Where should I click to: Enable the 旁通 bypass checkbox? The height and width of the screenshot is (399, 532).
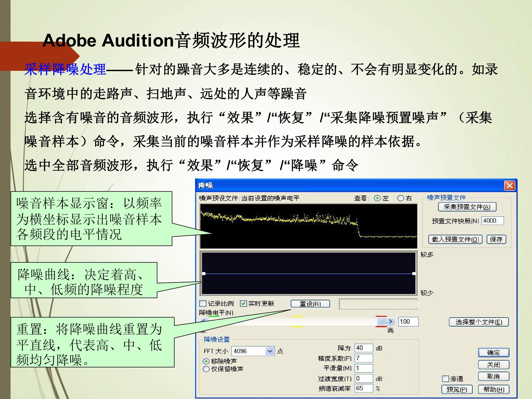click(445, 379)
